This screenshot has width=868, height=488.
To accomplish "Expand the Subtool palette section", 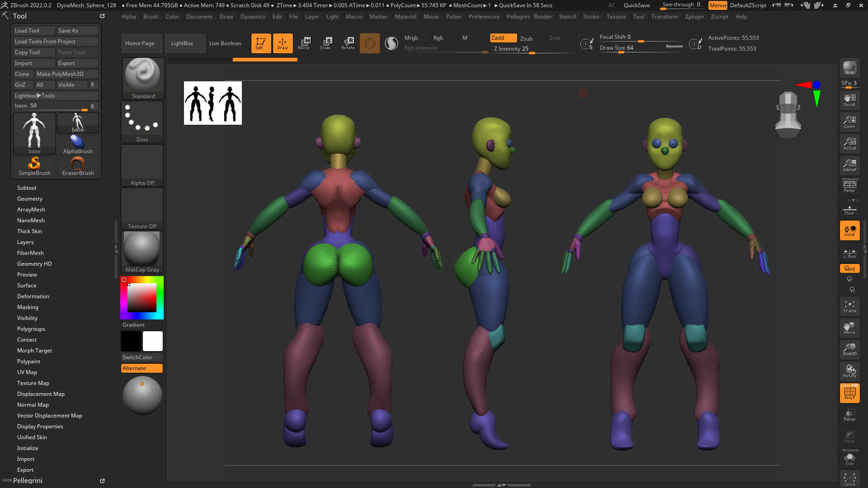I will pos(27,188).
